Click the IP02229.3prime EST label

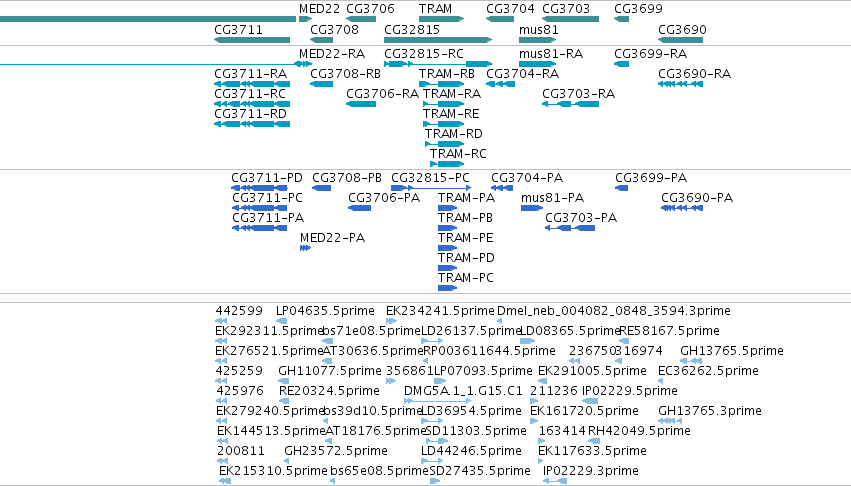[590, 472]
